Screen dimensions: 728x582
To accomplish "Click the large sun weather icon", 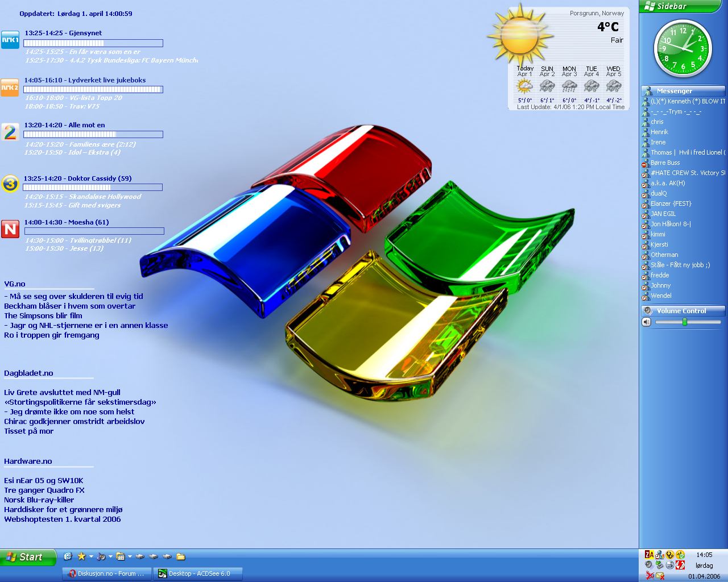I will pos(520,35).
